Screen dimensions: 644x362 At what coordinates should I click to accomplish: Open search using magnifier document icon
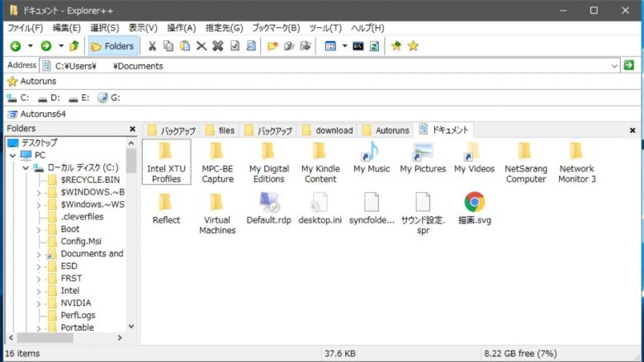251,46
